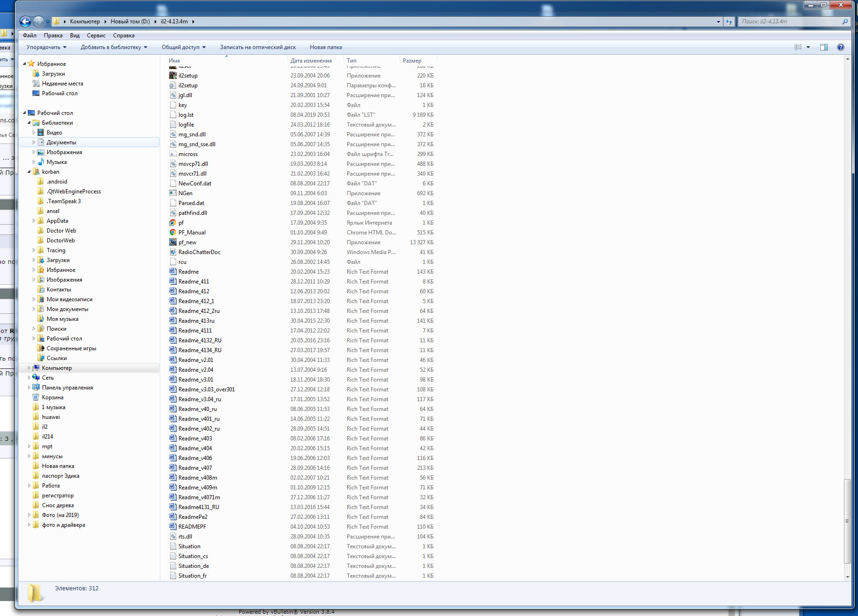Click the Сеть network icon
This screenshot has height=616, width=858.
pos(36,378)
